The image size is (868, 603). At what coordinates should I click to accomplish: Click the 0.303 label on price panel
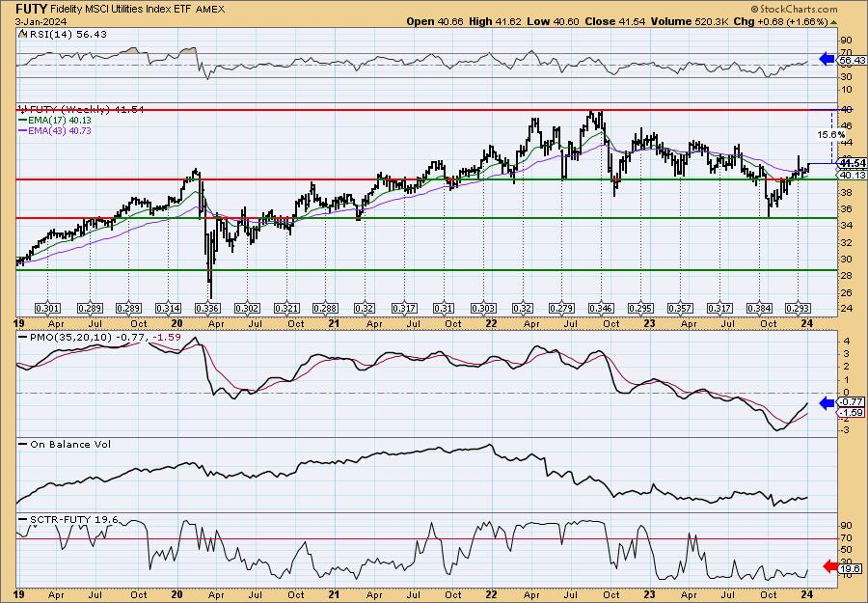click(483, 309)
